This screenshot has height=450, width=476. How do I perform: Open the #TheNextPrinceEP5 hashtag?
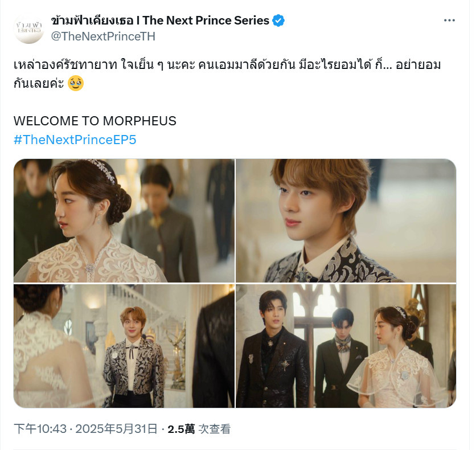coord(75,140)
